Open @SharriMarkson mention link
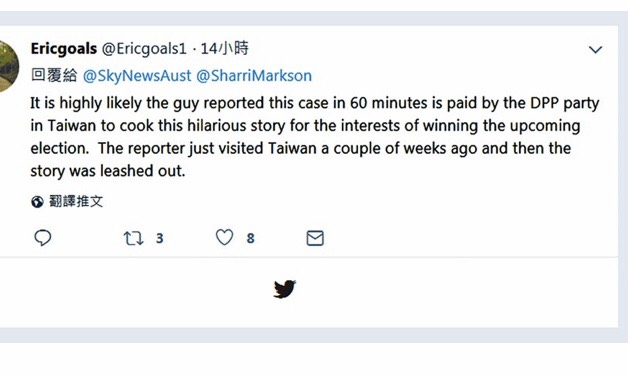628x376 pixels. coord(254,76)
